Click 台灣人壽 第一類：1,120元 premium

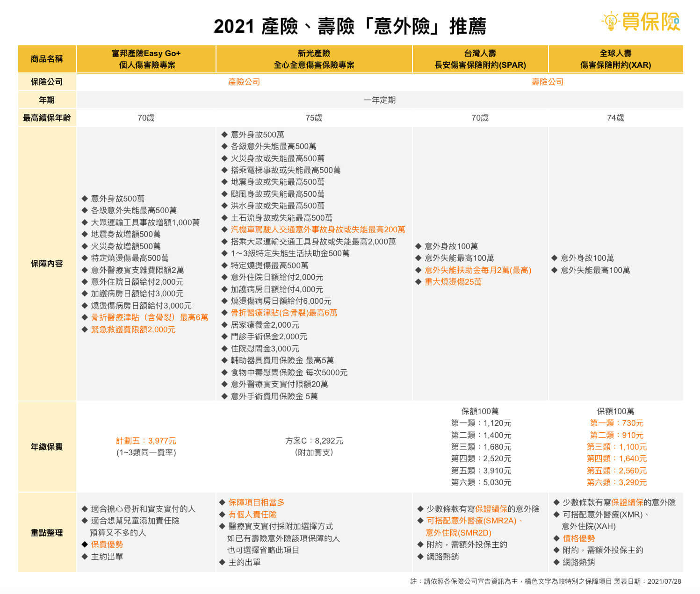click(481, 423)
